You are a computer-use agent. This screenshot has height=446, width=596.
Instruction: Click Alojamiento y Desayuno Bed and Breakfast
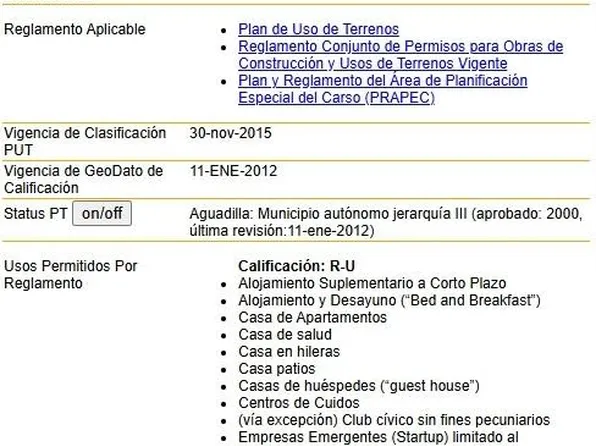(389, 300)
